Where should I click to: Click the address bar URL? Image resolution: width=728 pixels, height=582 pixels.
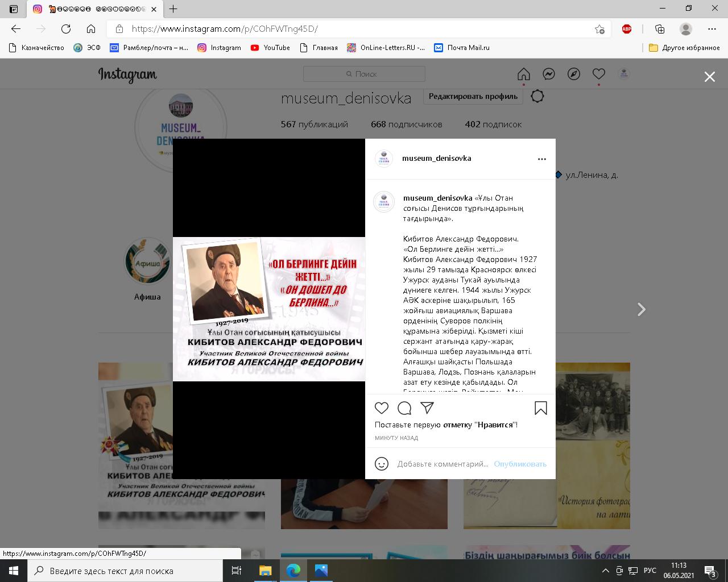coord(225,29)
